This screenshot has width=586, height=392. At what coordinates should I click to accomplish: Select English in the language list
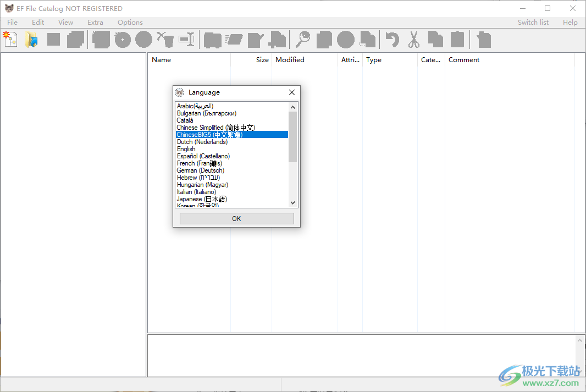coord(232,149)
